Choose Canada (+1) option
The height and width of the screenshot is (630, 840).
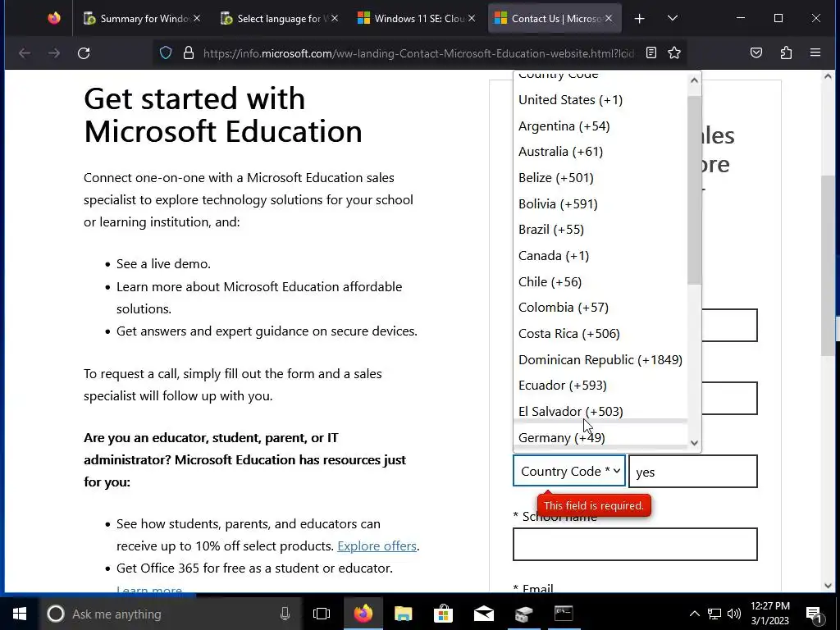[600, 256]
